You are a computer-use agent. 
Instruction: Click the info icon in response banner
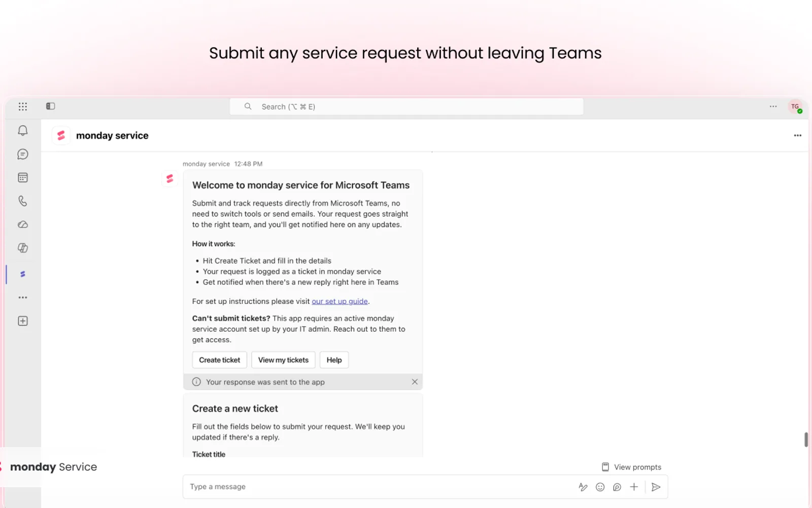196,382
